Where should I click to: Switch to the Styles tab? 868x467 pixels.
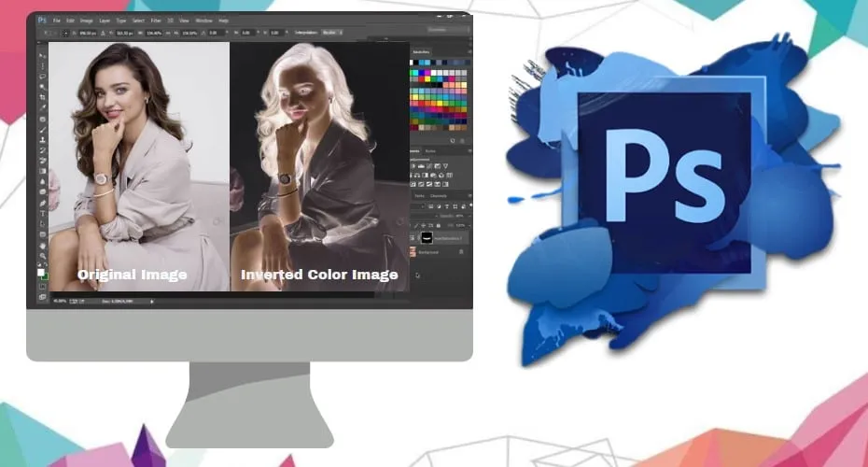coord(430,150)
